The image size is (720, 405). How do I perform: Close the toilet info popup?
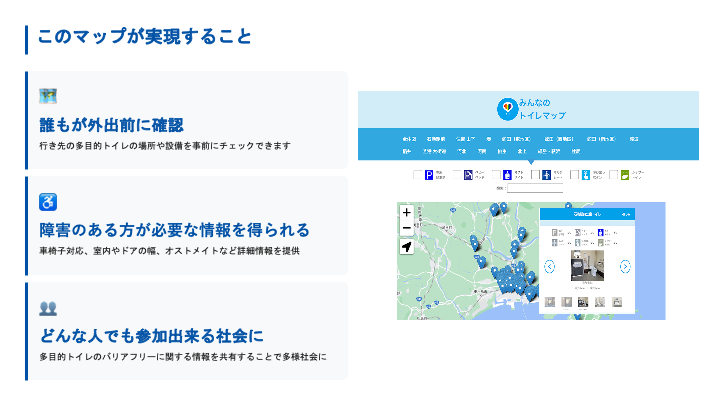point(626,214)
